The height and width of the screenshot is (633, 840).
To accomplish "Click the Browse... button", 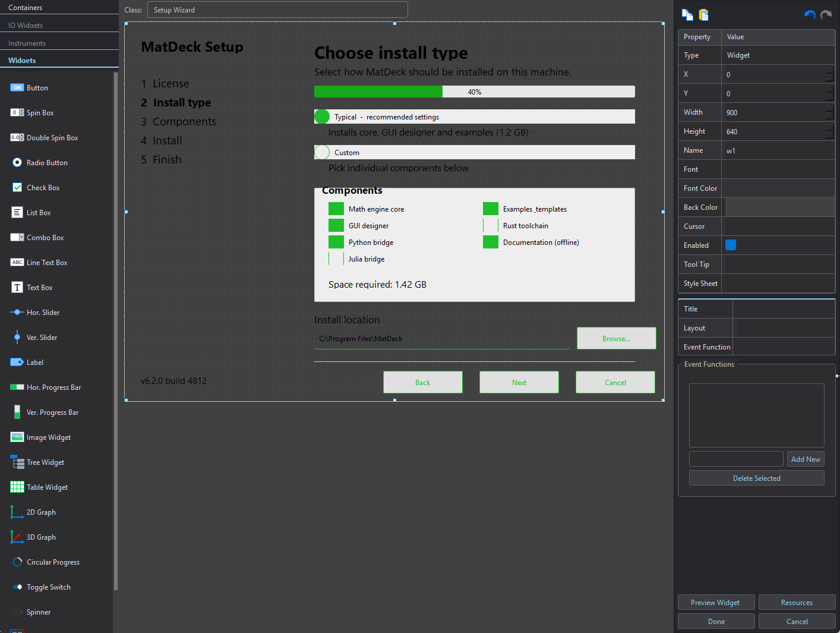I will tap(617, 338).
